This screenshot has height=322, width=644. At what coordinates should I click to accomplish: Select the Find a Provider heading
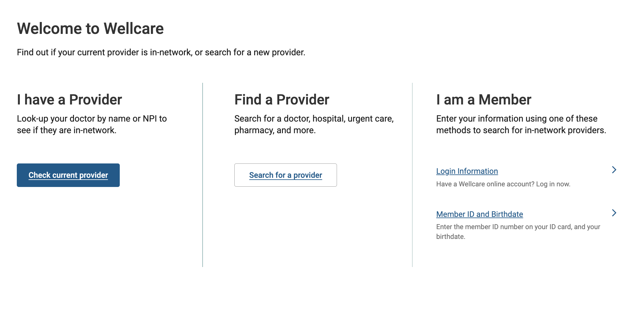(x=282, y=100)
